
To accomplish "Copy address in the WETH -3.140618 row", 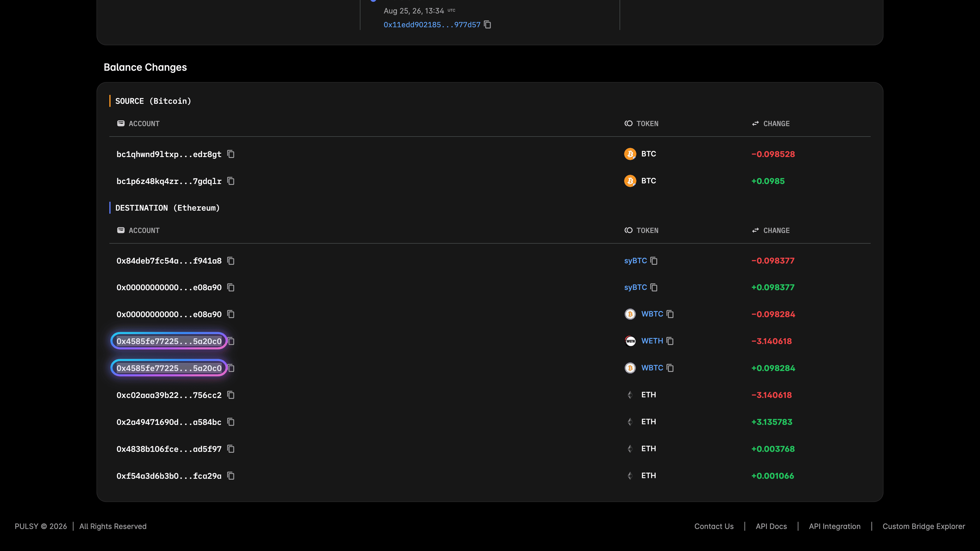I will (231, 341).
